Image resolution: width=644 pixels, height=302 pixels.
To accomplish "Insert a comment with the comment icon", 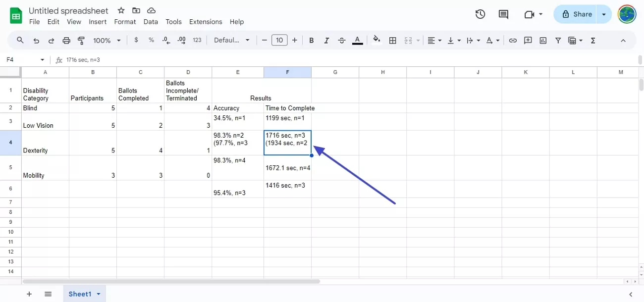I will coord(528,40).
